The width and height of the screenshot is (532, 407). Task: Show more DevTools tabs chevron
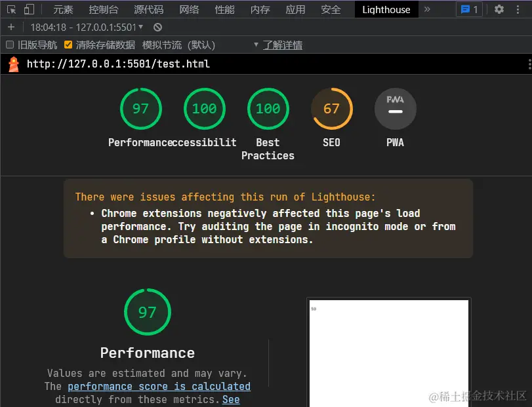pos(427,9)
